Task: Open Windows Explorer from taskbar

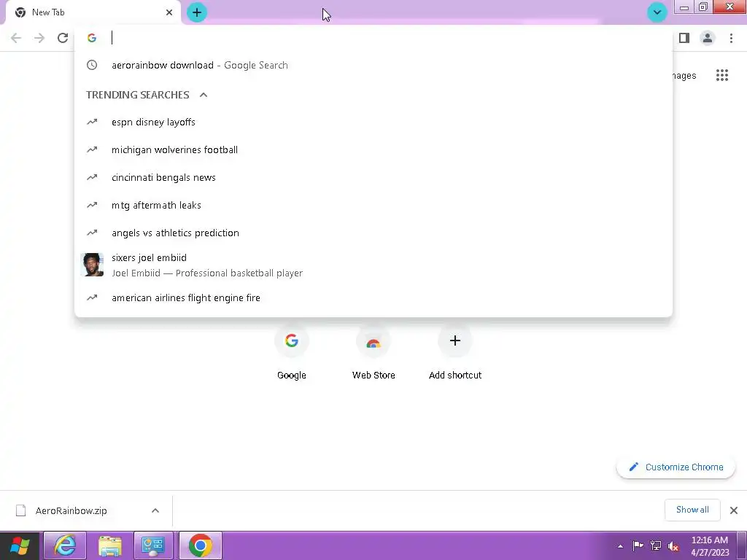Action: 109,545
